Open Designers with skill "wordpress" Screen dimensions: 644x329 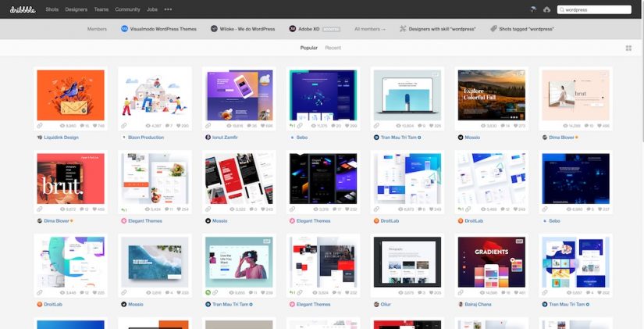point(442,29)
